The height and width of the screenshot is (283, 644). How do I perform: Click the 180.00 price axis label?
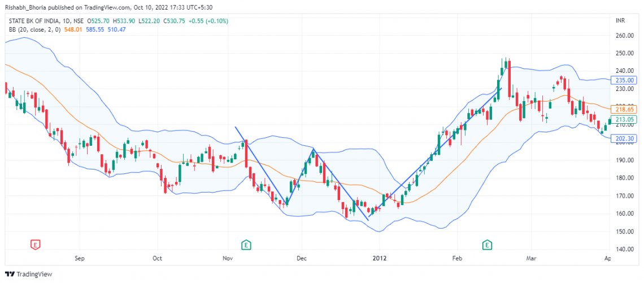(x=625, y=178)
